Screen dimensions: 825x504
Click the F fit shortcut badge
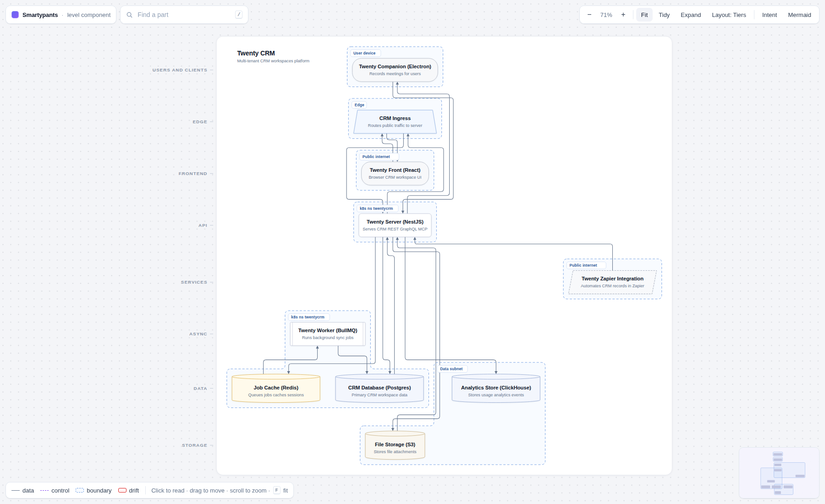277,490
